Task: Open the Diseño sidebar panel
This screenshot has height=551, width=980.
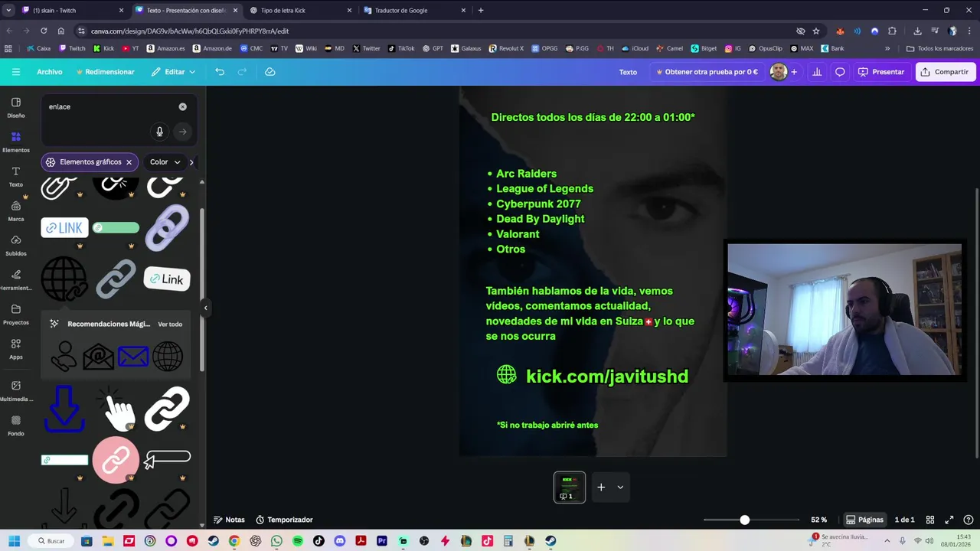Action: pos(15,107)
